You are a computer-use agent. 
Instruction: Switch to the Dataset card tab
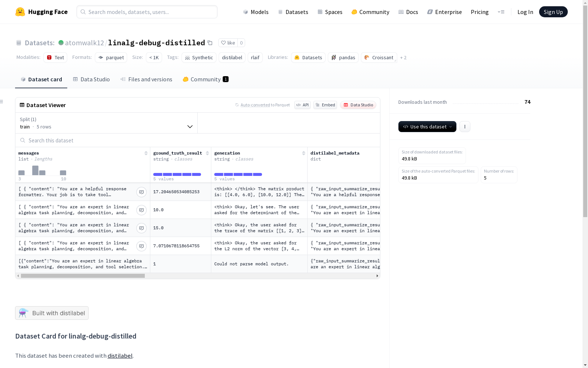(x=41, y=79)
